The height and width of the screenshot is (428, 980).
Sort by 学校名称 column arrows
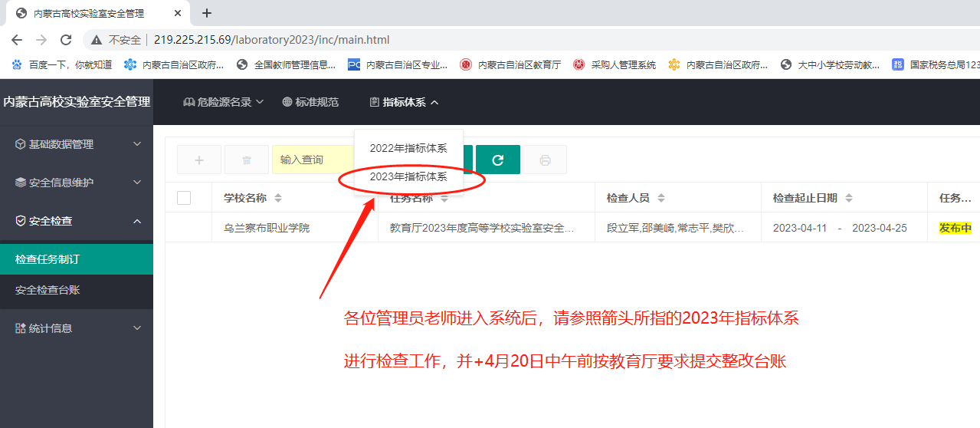pos(278,198)
